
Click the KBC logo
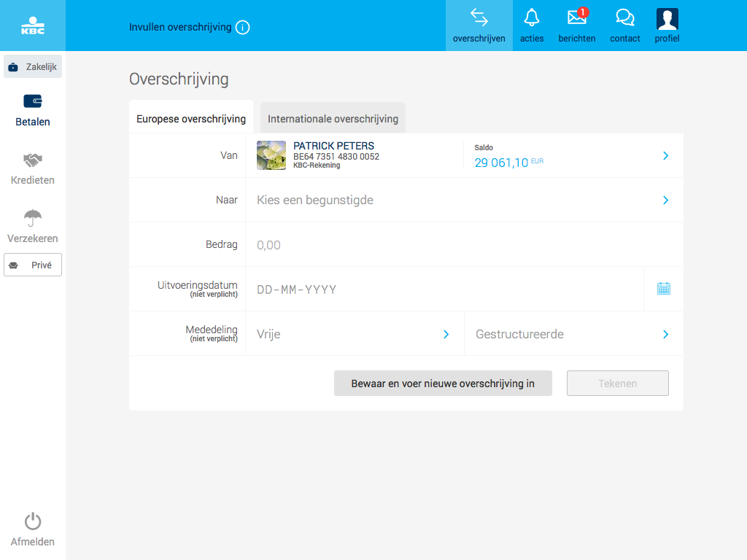[x=33, y=25]
